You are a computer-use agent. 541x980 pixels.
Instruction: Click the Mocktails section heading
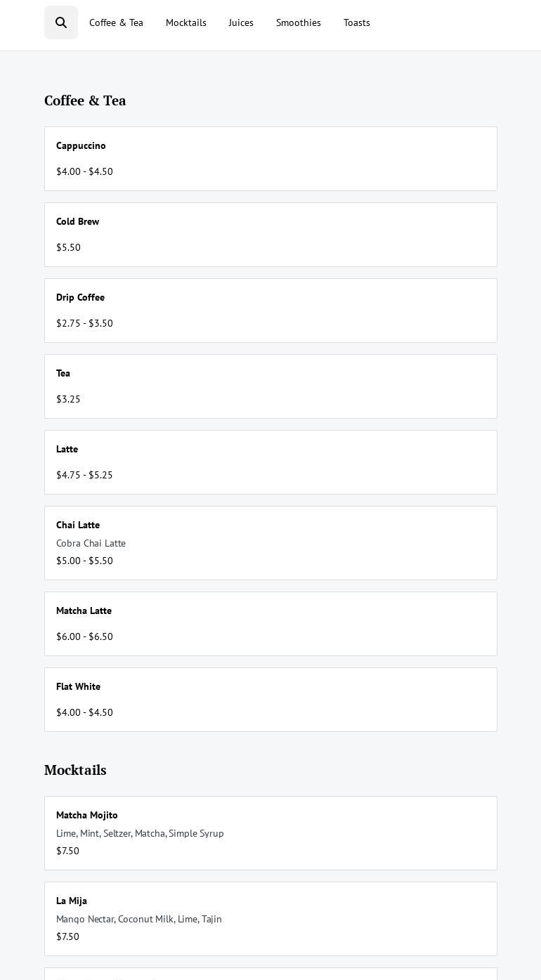coord(75,770)
